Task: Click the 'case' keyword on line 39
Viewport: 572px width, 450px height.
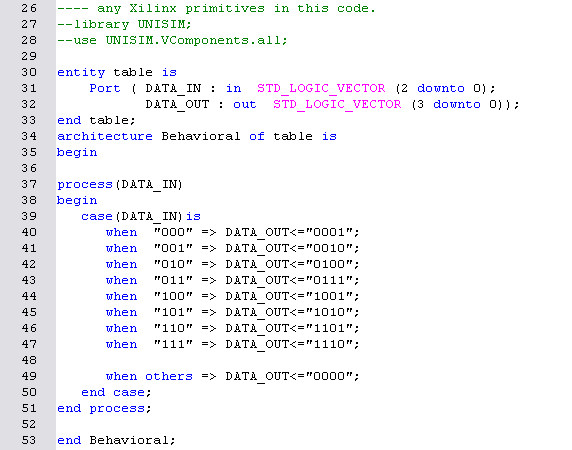Action: (x=97, y=216)
